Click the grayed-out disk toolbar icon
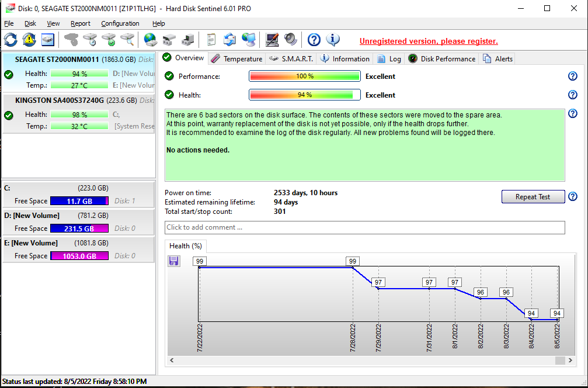588x388 pixels. 71,39
